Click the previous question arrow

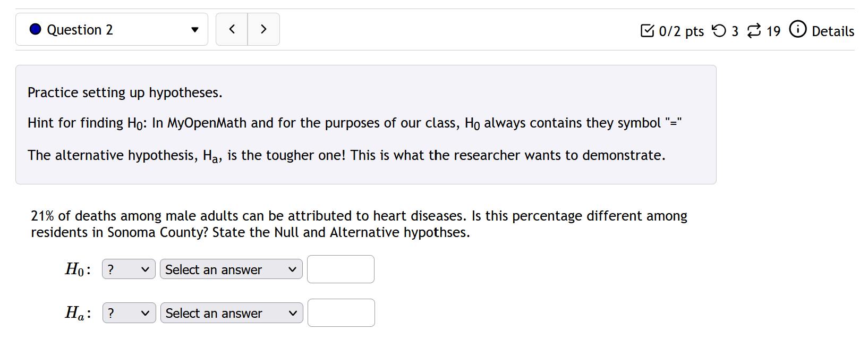[x=232, y=29]
